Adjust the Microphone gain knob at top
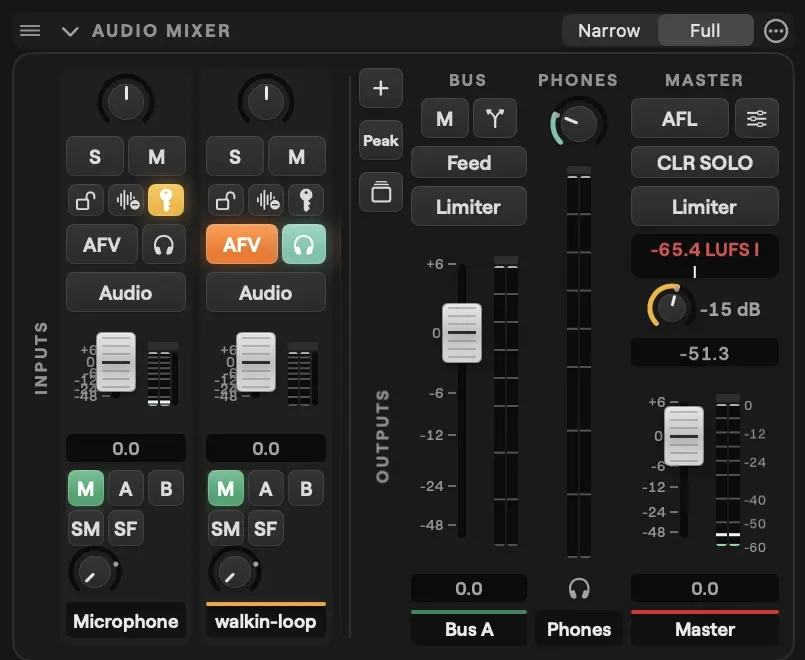805x660 pixels. pos(126,100)
